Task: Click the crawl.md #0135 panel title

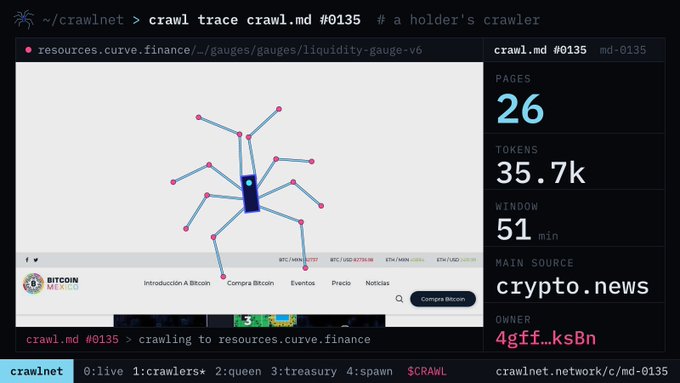Action: (x=540, y=50)
